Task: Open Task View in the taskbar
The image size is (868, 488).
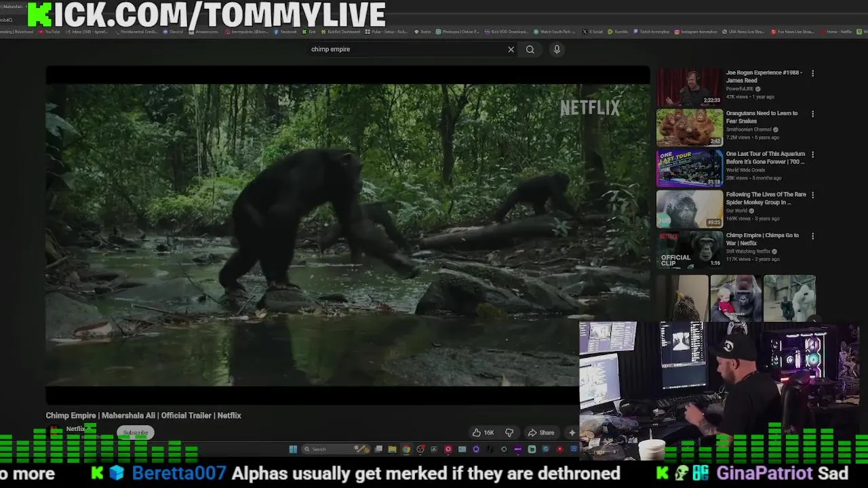Action: pyautogui.click(x=378, y=449)
